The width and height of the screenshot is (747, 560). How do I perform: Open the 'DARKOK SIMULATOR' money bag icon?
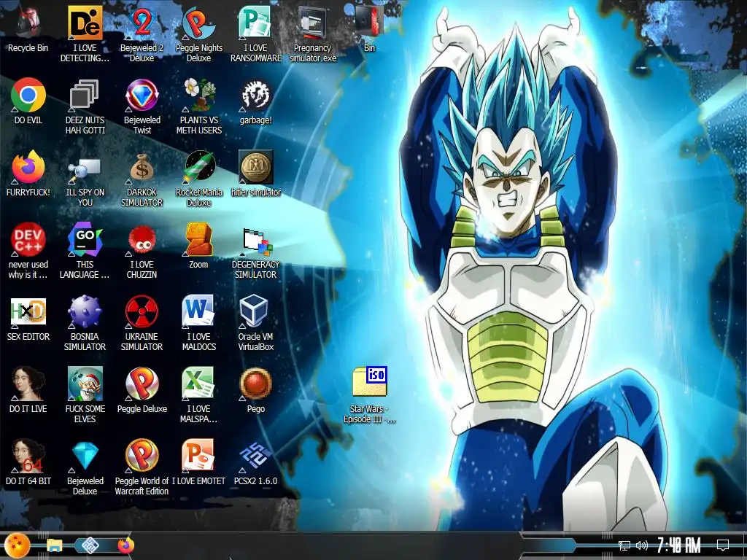coord(142,168)
